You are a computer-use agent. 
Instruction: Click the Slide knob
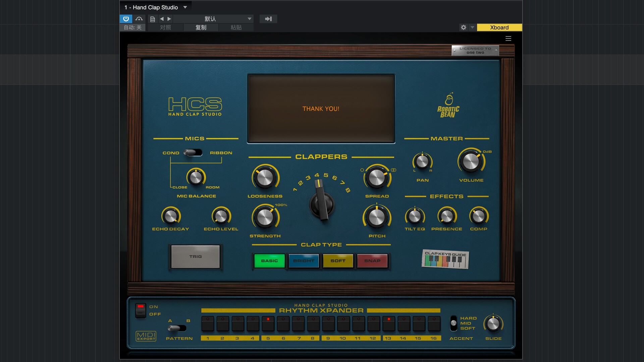point(493,324)
